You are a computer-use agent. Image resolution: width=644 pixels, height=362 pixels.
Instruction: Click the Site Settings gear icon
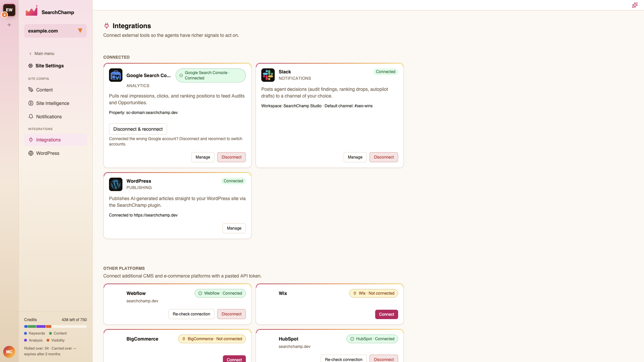(x=31, y=66)
